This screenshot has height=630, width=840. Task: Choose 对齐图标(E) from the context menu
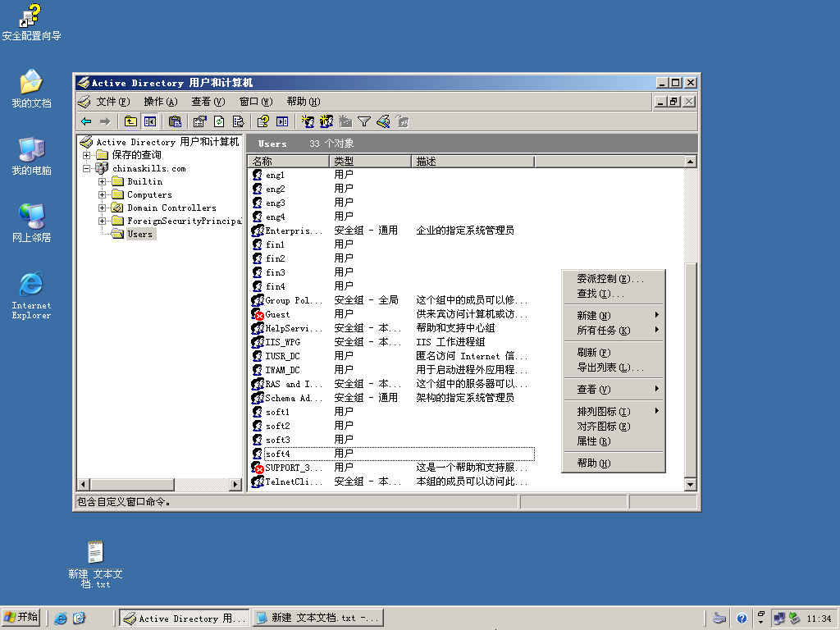(x=614, y=427)
